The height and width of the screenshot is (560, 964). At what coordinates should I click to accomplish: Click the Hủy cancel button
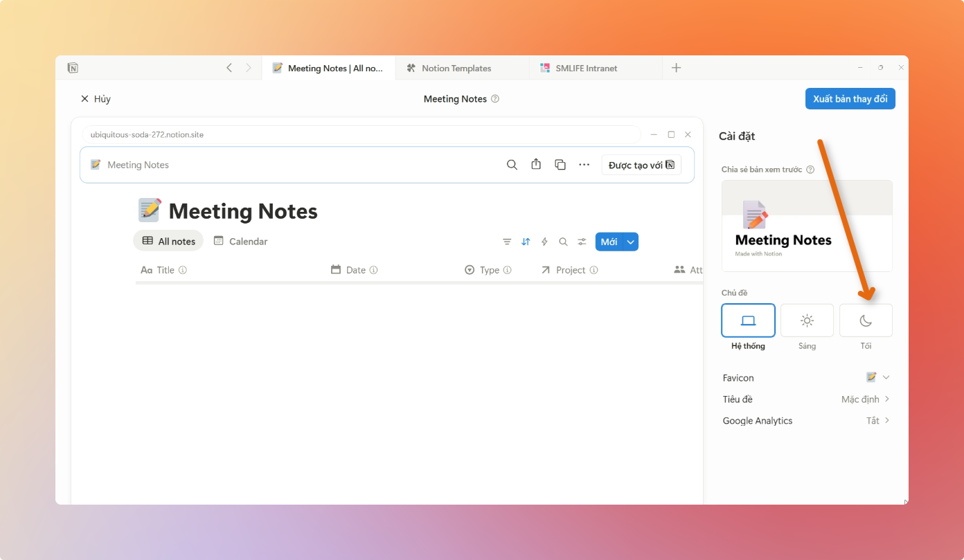pyautogui.click(x=96, y=99)
